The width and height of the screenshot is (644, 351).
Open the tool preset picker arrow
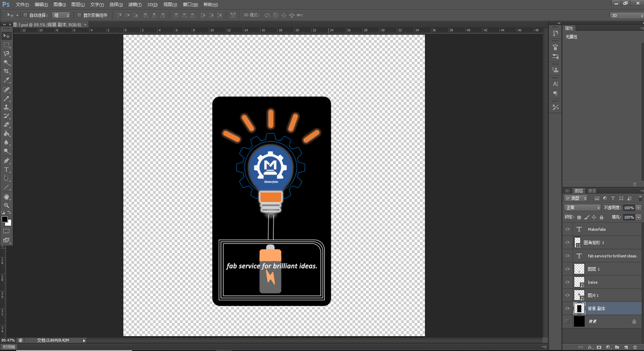pos(17,15)
